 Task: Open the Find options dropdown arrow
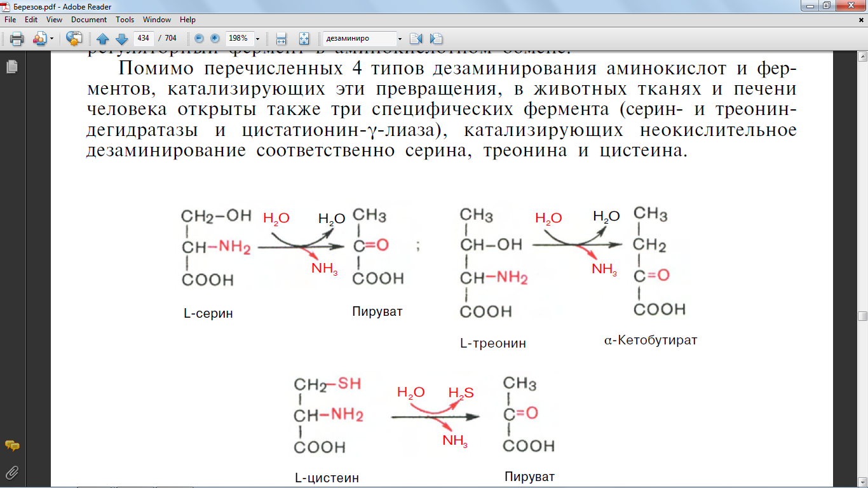398,39
